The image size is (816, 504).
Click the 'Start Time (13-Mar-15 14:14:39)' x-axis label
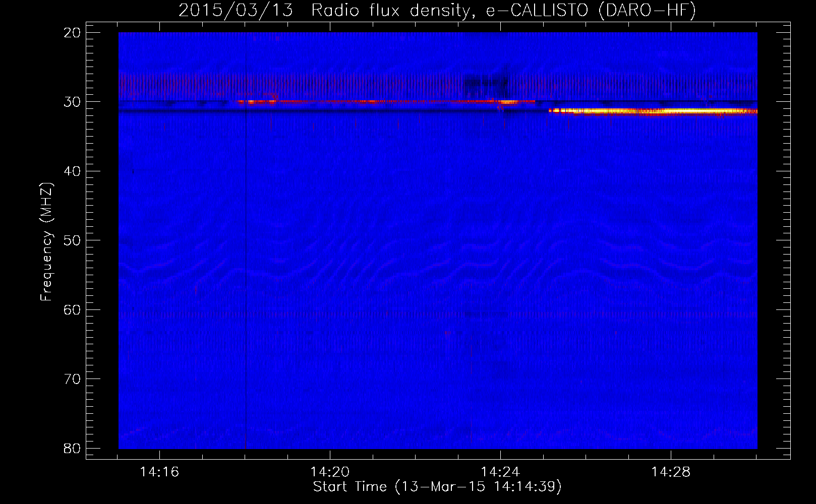437,487
